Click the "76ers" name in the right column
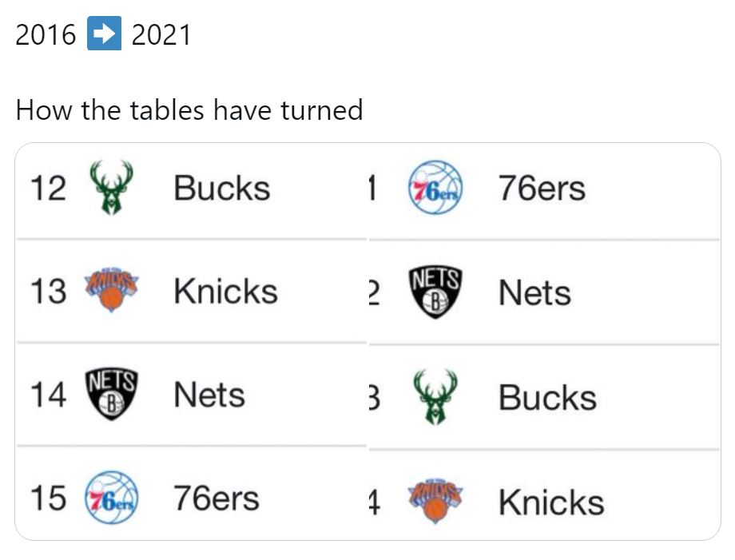 point(542,189)
